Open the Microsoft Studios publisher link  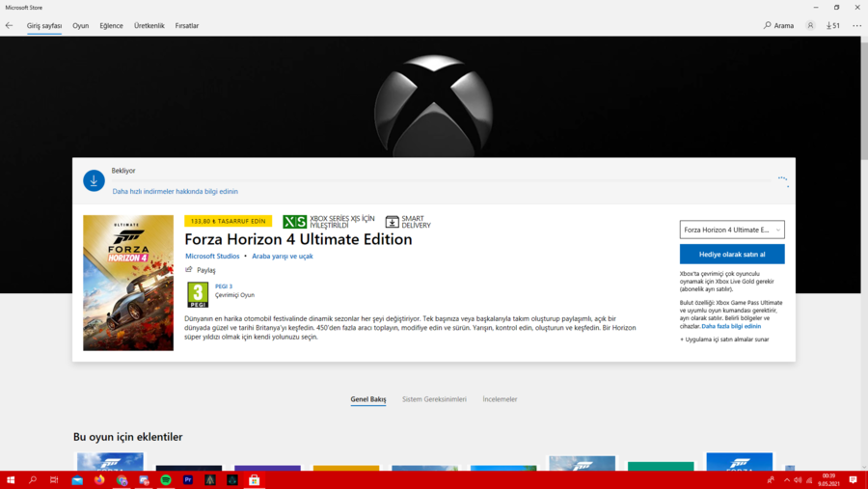tap(212, 257)
